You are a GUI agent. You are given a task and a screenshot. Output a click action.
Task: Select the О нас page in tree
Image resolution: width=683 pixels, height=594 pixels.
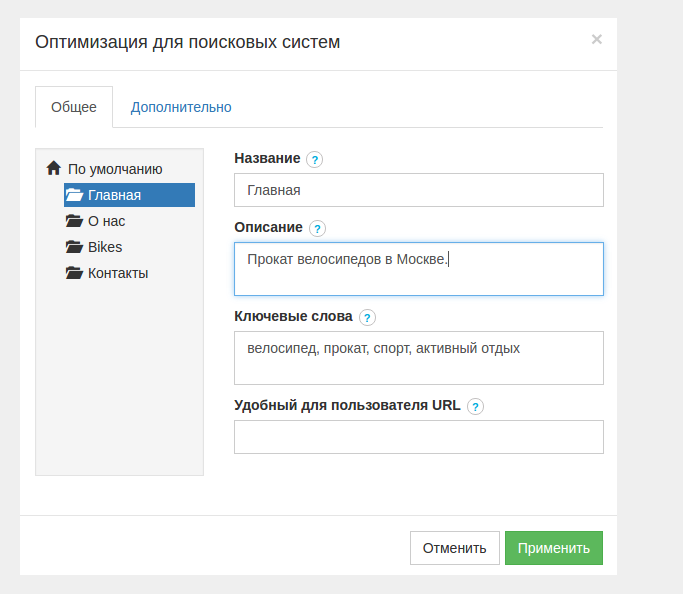pos(106,221)
